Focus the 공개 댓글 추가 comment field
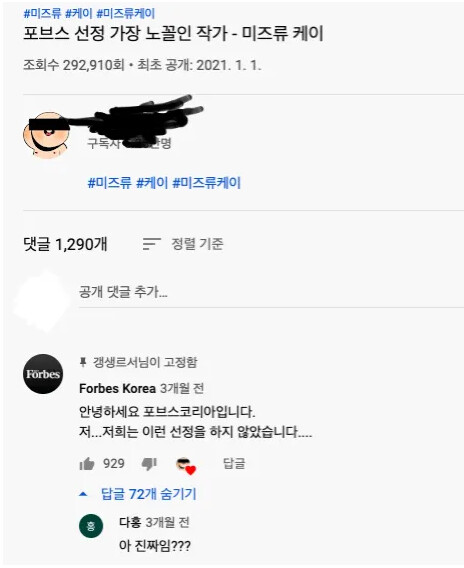The height and width of the screenshot is (568, 464). tap(271, 292)
